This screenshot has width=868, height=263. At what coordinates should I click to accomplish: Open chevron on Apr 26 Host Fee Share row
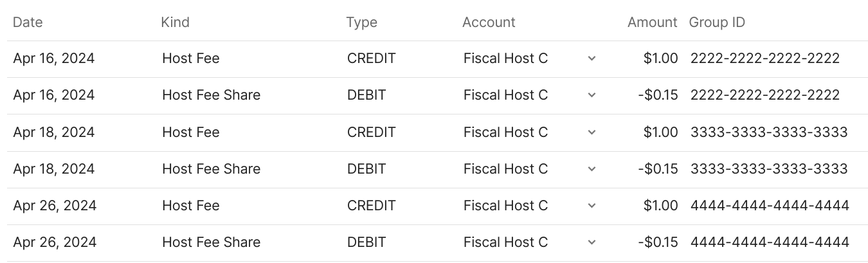pos(592,242)
